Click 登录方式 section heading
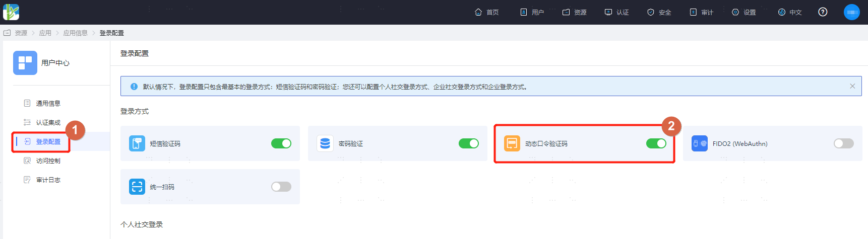 coord(135,111)
